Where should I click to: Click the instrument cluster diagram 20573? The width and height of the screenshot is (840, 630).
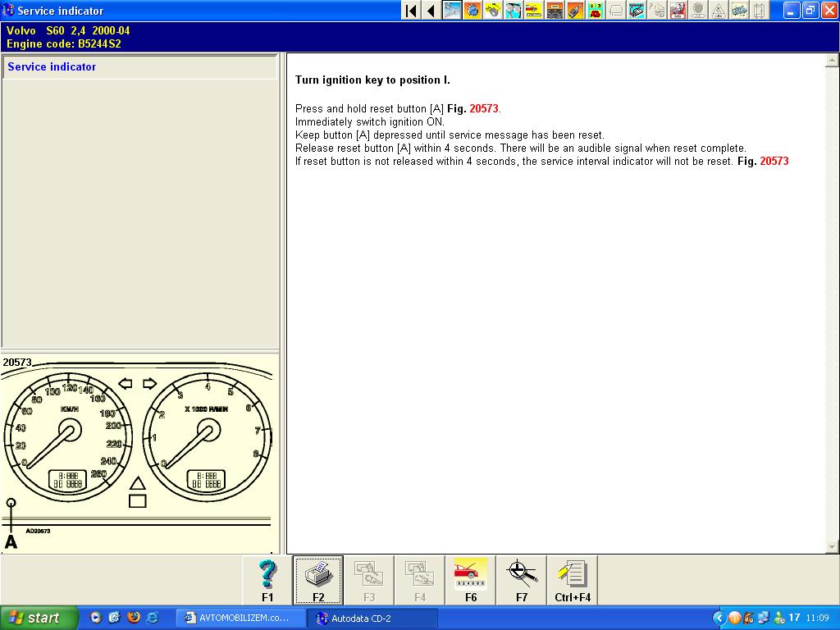(x=139, y=454)
